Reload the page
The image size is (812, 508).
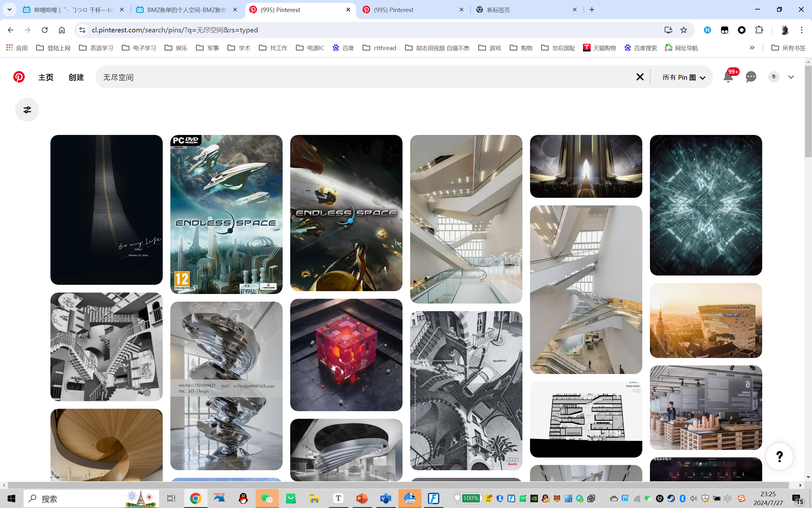tap(45, 30)
